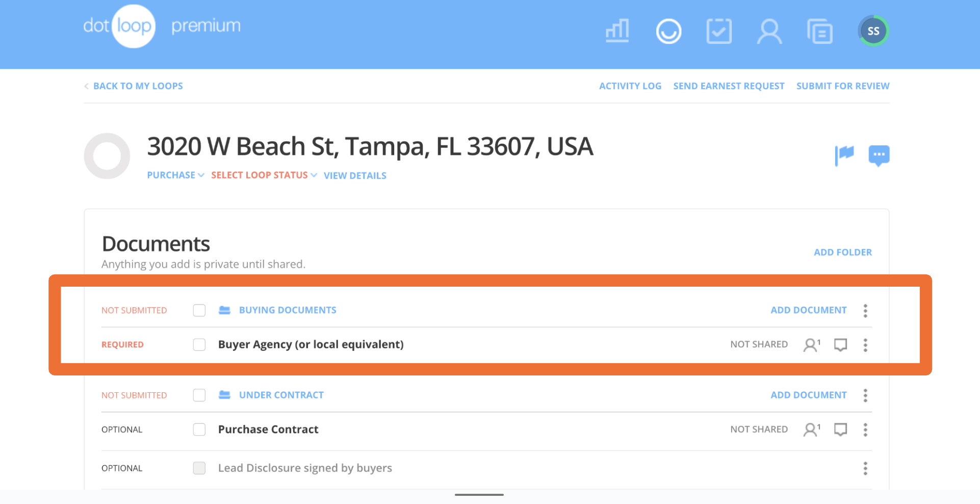The height and width of the screenshot is (504, 980).
Task: Click the SS profile avatar
Action: (x=873, y=31)
